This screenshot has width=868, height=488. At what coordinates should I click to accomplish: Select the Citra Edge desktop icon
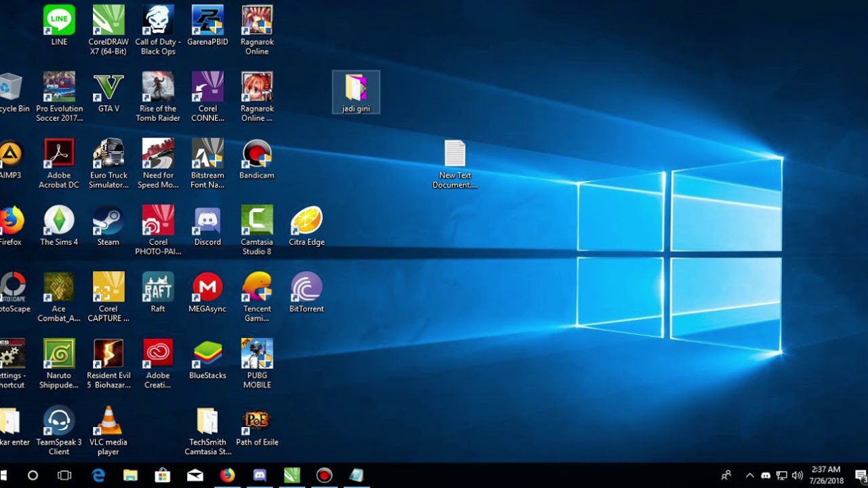tap(307, 225)
